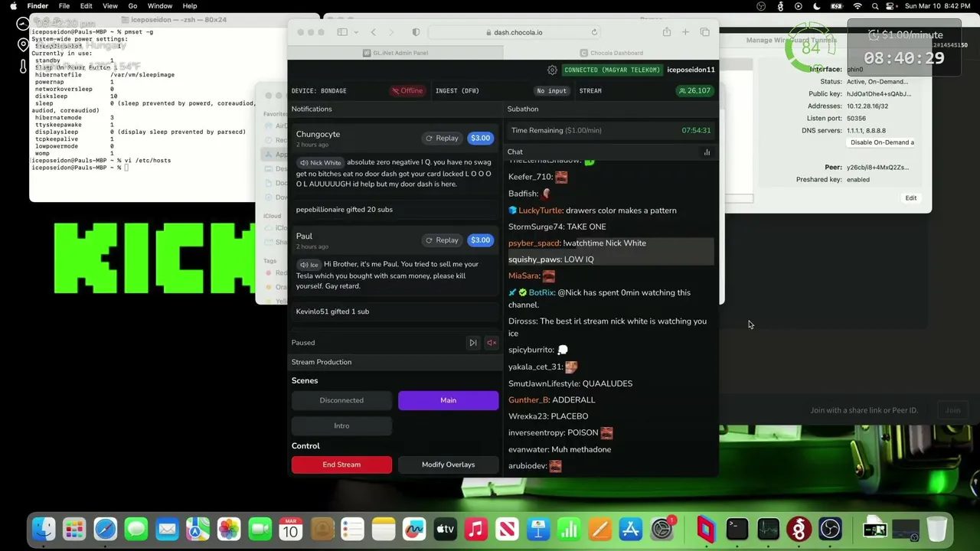The image size is (980, 551).
Task: Switch to Chocola Dashboard tab
Action: 611,53
